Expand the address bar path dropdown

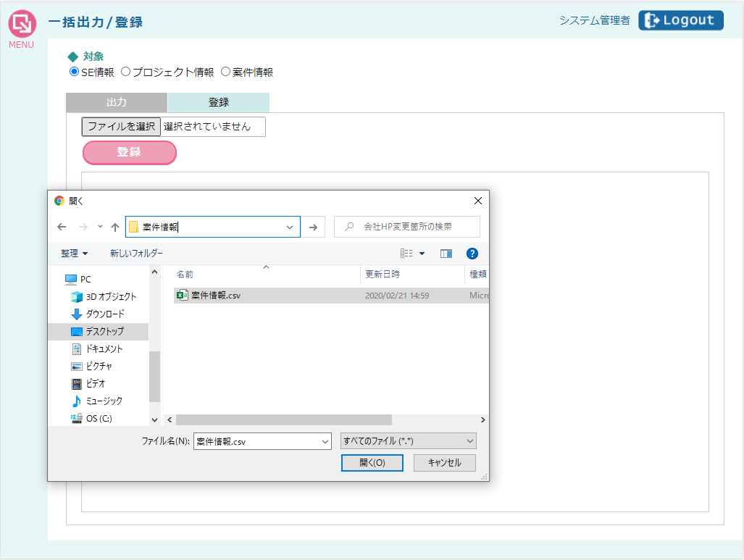tap(291, 227)
